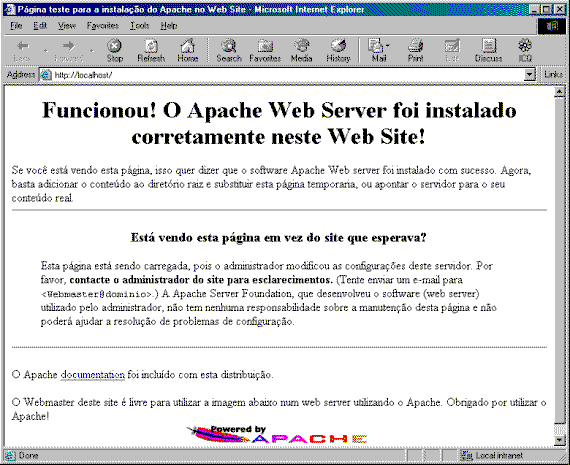Image resolution: width=570 pixels, height=465 pixels.
Task: Click the scrollbar up arrow
Action: click(559, 92)
